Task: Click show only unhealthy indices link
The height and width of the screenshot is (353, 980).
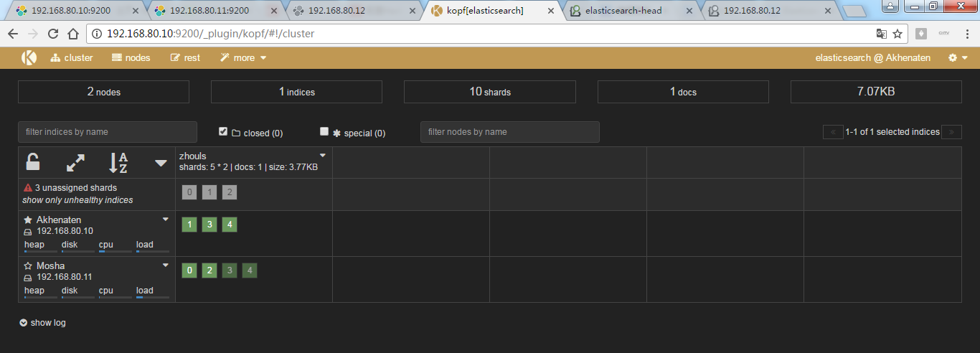Action: (77, 200)
